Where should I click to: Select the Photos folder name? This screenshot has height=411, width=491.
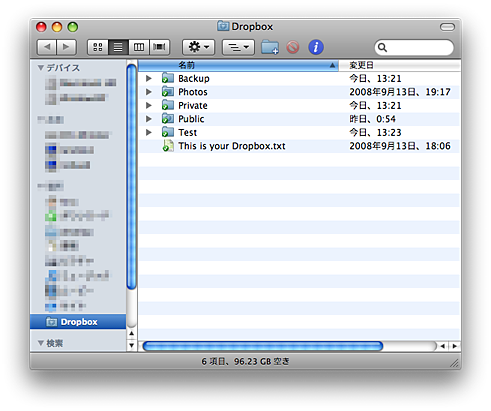tap(193, 92)
